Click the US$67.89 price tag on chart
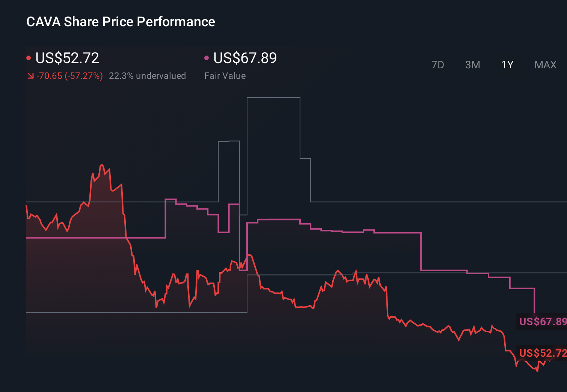 coord(542,321)
